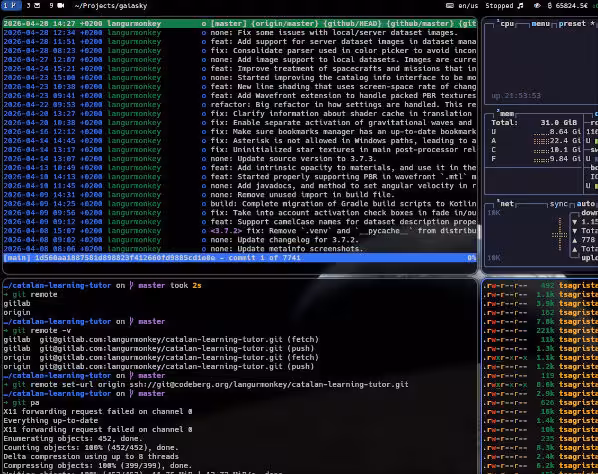This screenshot has width=598, height=474.
Task: Select commit 'Started improving the catalog info interface'
Action: pyautogui.click(x=240, y=77)
